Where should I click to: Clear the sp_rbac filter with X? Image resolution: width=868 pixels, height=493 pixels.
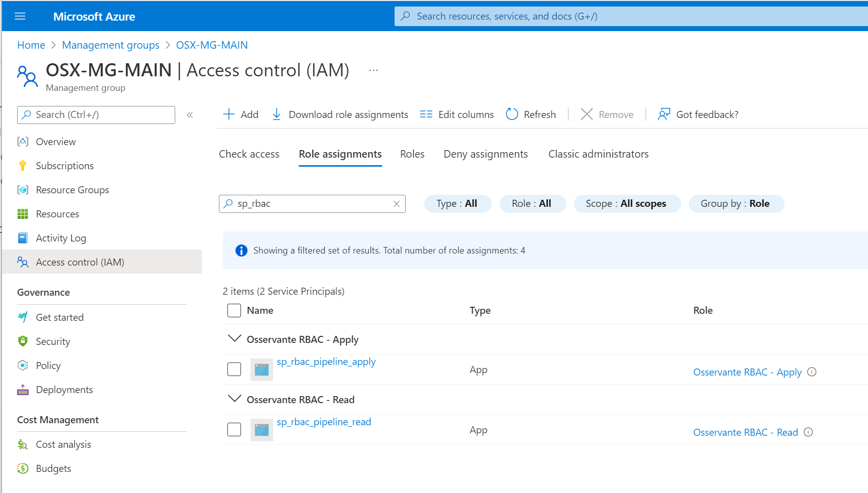pyautogui.click(x=397, y=204)
